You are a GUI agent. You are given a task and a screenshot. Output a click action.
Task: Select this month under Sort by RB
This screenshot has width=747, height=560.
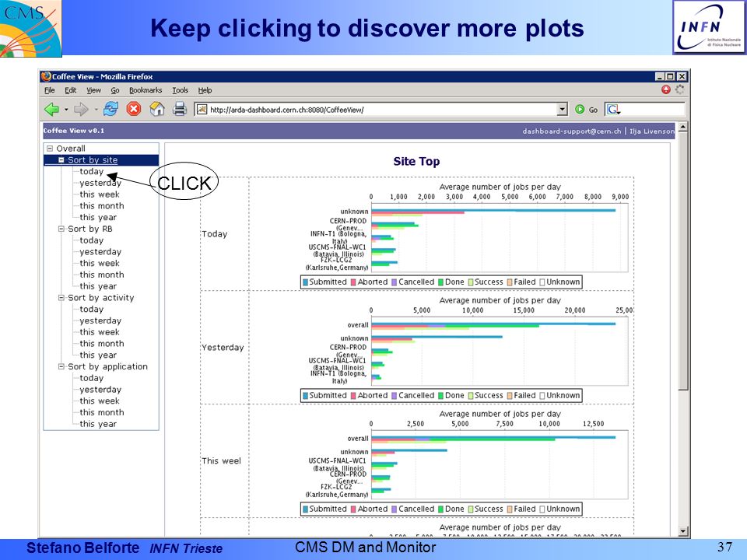click(101, 275)
